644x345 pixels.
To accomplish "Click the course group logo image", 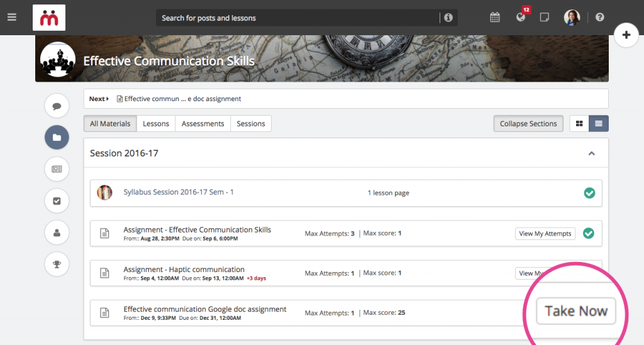I will (58, 60).
